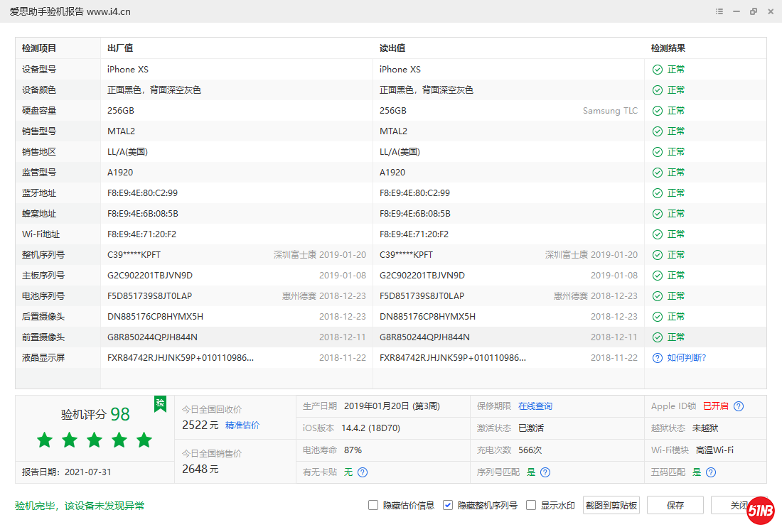Restore down the report window

pyautogui.click(x=754, y=11)
